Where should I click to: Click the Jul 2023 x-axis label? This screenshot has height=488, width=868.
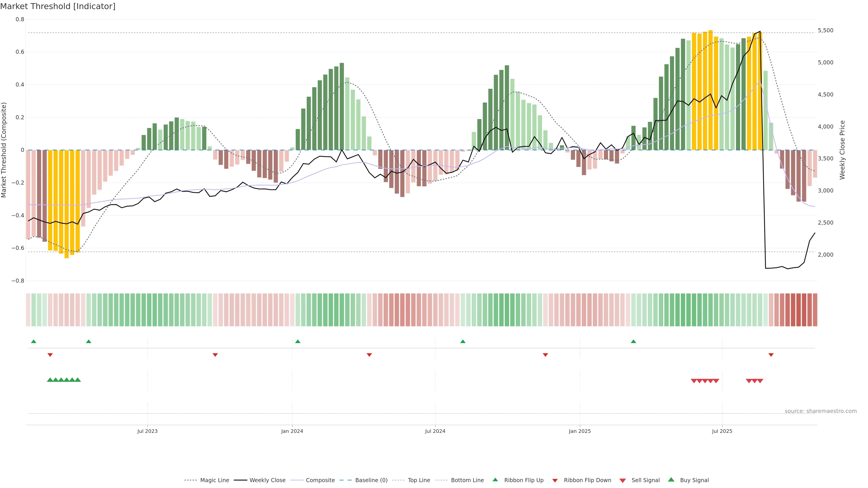point(147,431)
